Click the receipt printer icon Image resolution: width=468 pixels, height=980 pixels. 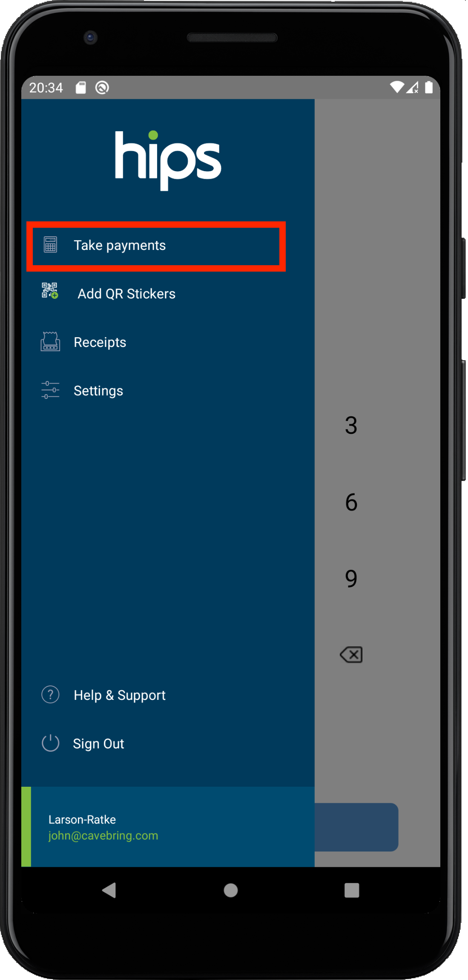[x=50, y=341]
